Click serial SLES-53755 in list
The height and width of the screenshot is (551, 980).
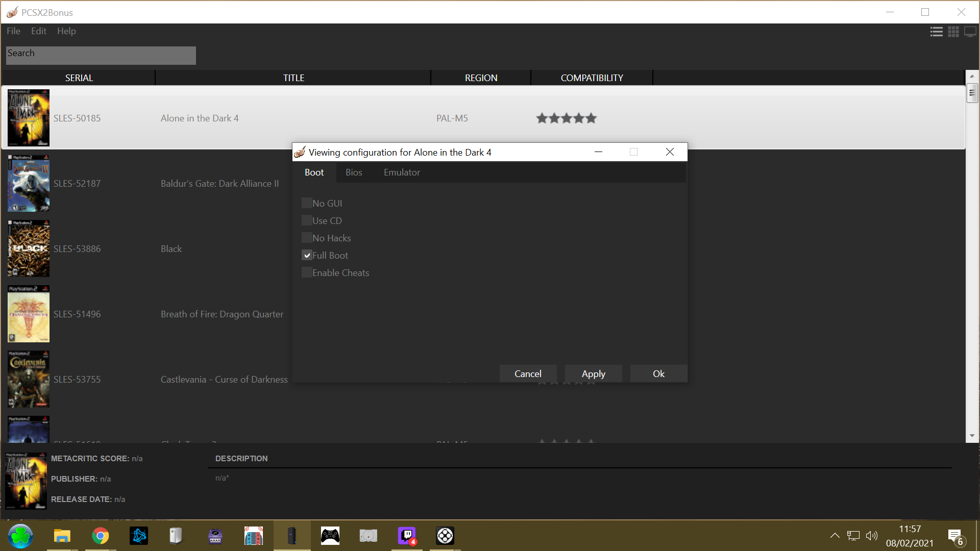[77, 380]
